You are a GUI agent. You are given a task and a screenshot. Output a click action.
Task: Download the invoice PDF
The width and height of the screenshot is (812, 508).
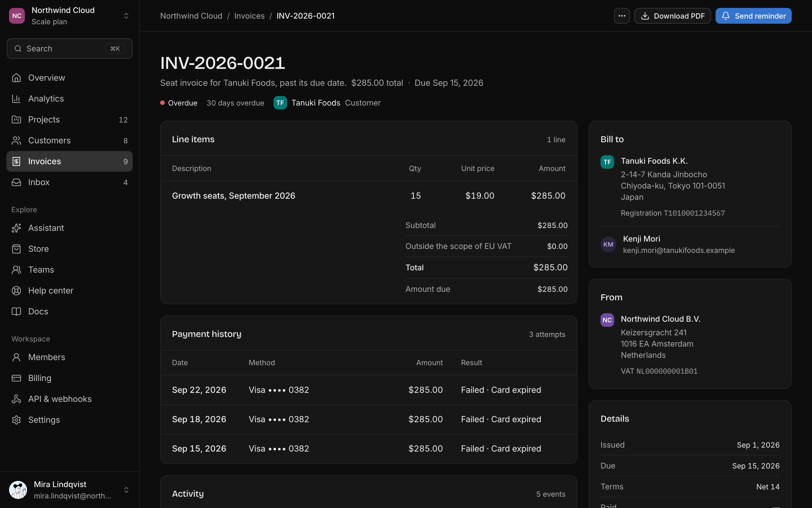point(672,16)
